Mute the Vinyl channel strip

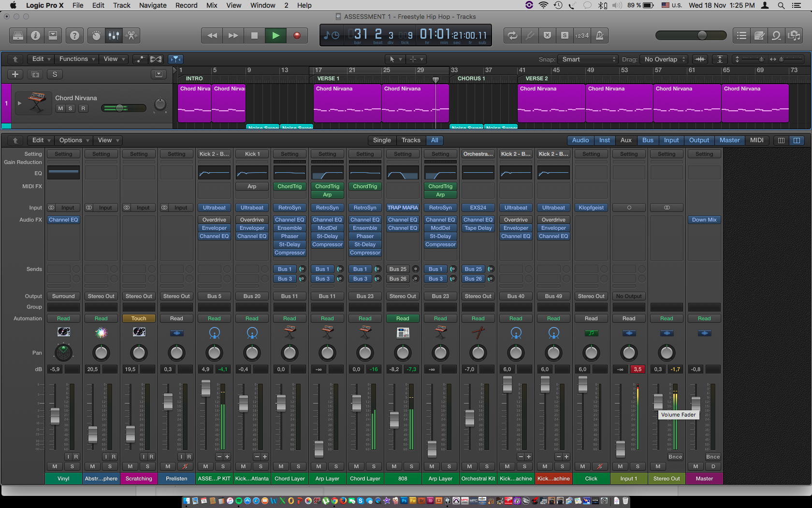55,466
